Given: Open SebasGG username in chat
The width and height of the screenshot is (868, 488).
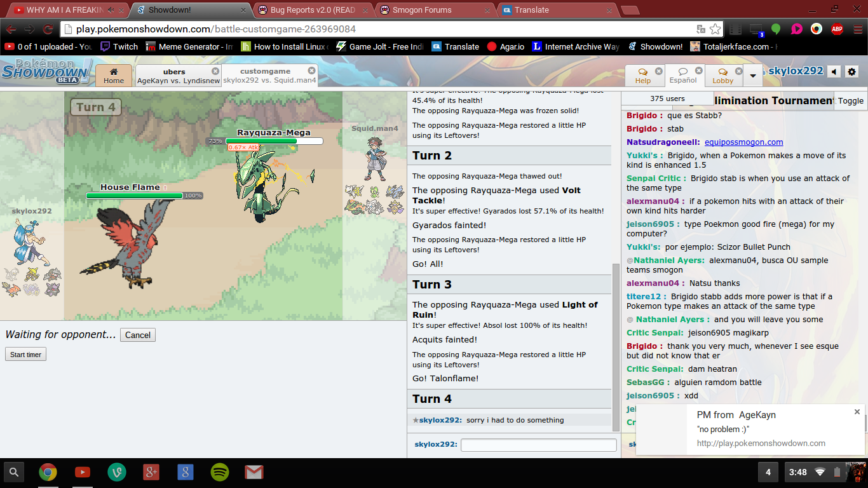Looking at the screenshot, I should [x=648, y=383].
